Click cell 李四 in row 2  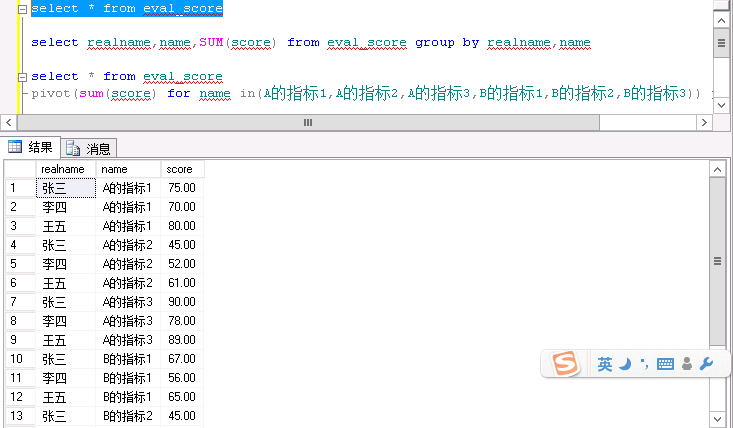66,207
